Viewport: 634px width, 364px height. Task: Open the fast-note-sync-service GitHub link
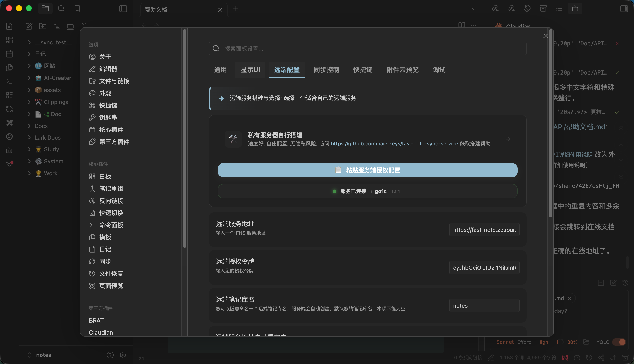[394, 143]
